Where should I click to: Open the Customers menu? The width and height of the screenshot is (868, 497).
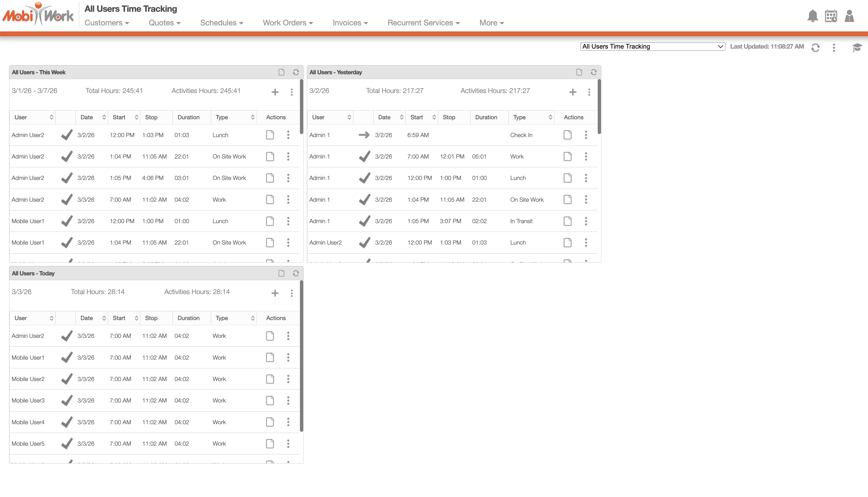pyautogui.click(x=107, y=23)
